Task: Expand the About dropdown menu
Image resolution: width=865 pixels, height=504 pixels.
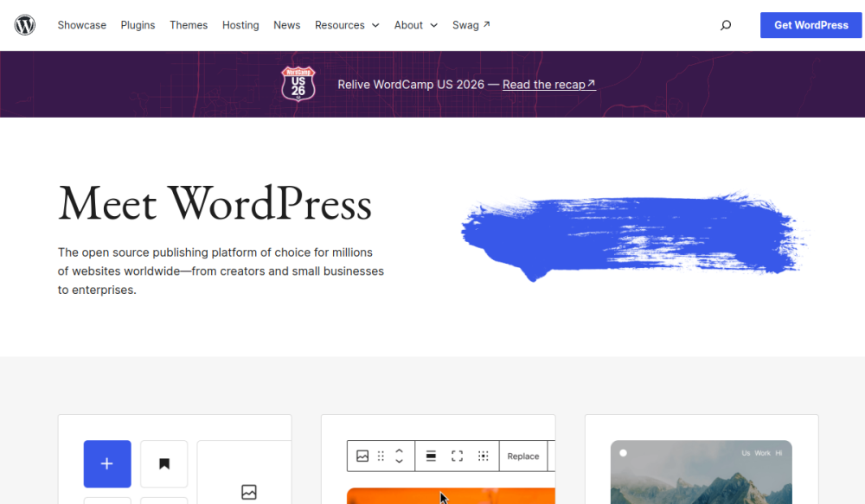Action: [416, 25]
